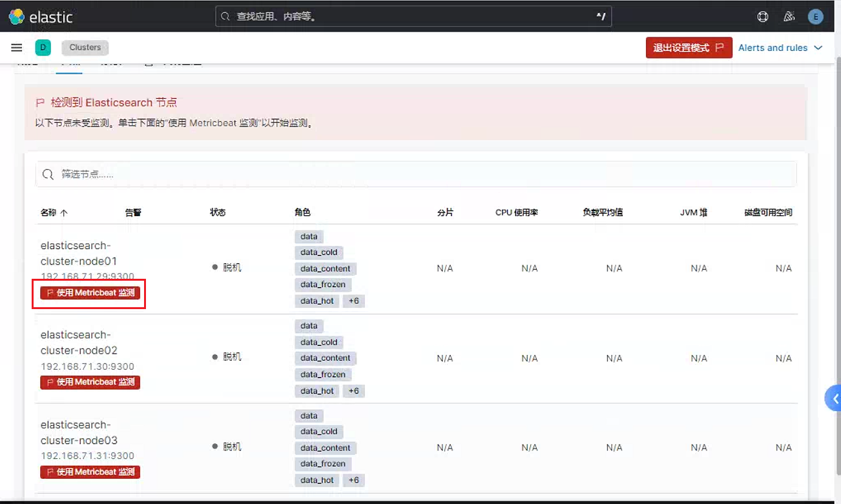Viewport: 841px width, 504px height.
Task: Click the 192.168.71.31:9300 address text
Action: (87, 456)
